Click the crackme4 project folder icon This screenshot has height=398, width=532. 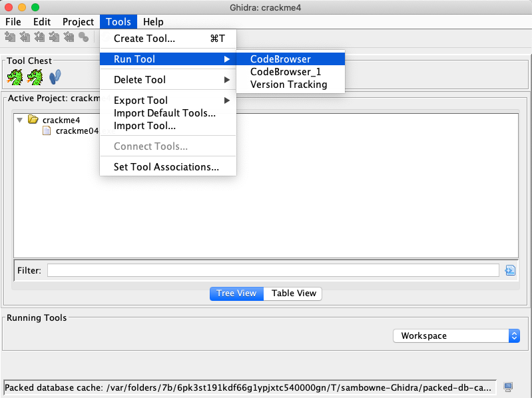pos(33,119)
